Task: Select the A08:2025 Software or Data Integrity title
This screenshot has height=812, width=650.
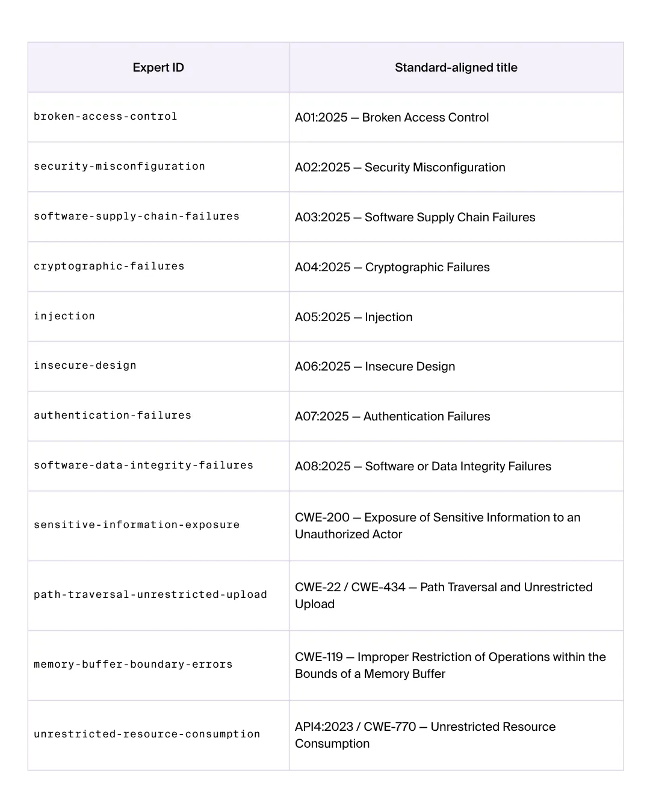Action: 423,466
